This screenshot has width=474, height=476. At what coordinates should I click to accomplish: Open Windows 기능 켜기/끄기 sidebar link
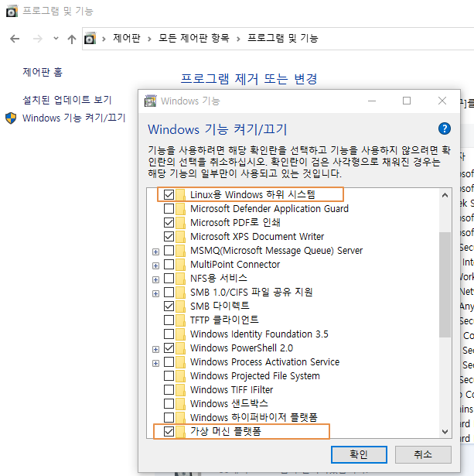[74, 118]
